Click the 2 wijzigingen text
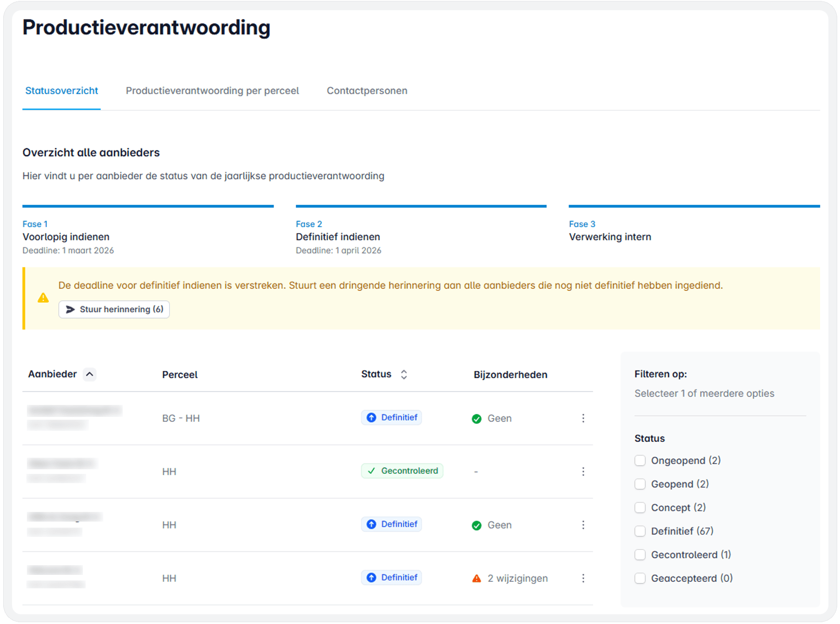Image resolution: width=840 pixels, height=624 pixels. click(x=518, y=578)
